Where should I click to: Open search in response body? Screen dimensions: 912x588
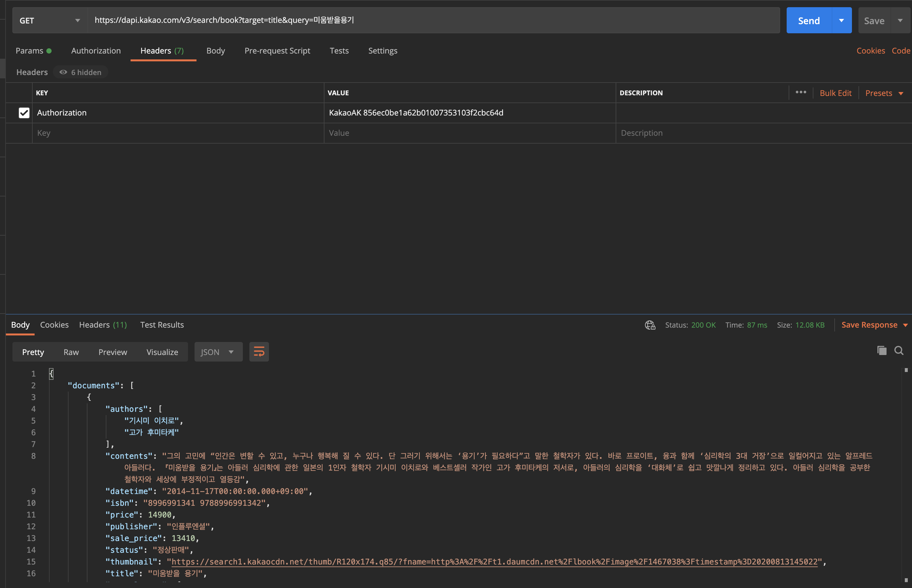click(x=899, y=350)
